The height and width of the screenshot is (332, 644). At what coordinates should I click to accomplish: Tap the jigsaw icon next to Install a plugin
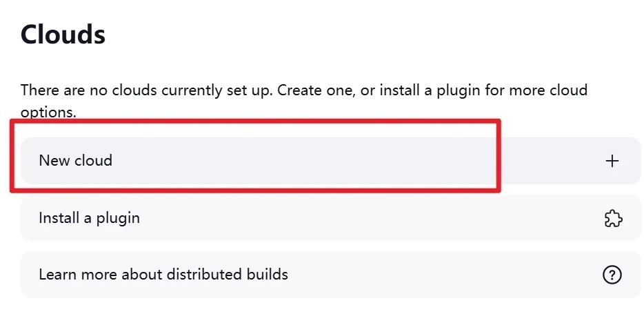point(612,219)
